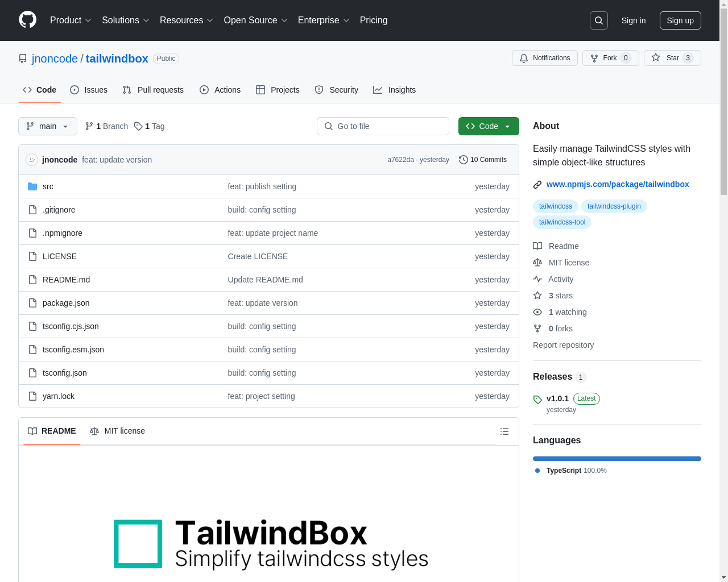Click the Notifications bell icon
The image size is (728, 582).
coord(524,58)
